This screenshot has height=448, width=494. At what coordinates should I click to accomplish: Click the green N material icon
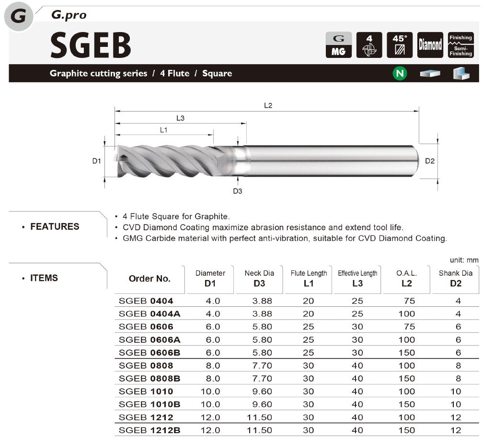400,74
